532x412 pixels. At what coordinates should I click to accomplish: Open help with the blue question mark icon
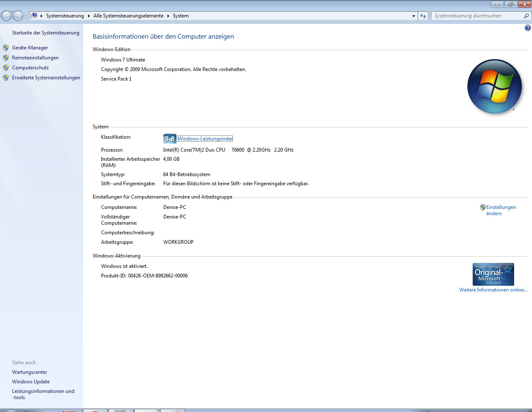[527, 28]
